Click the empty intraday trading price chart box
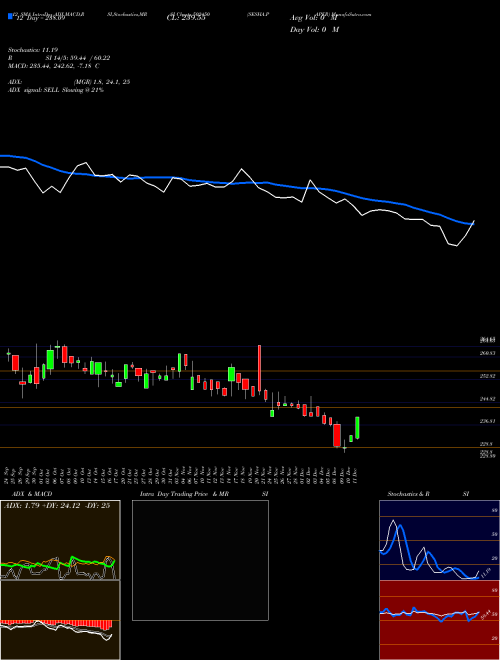The image size is (500, 660). (x=200, y=560)
